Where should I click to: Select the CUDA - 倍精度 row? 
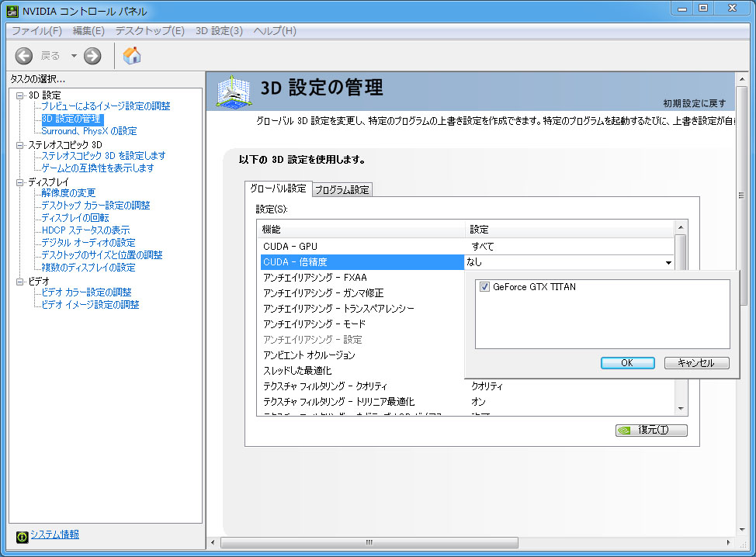point(362,262)
